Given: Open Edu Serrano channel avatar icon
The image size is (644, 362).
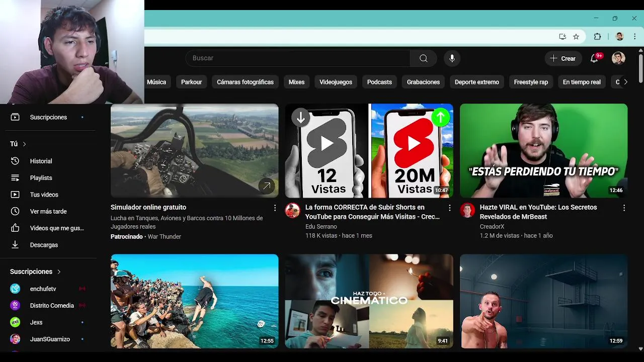Looking at the screenshot, I should point(293,210).
